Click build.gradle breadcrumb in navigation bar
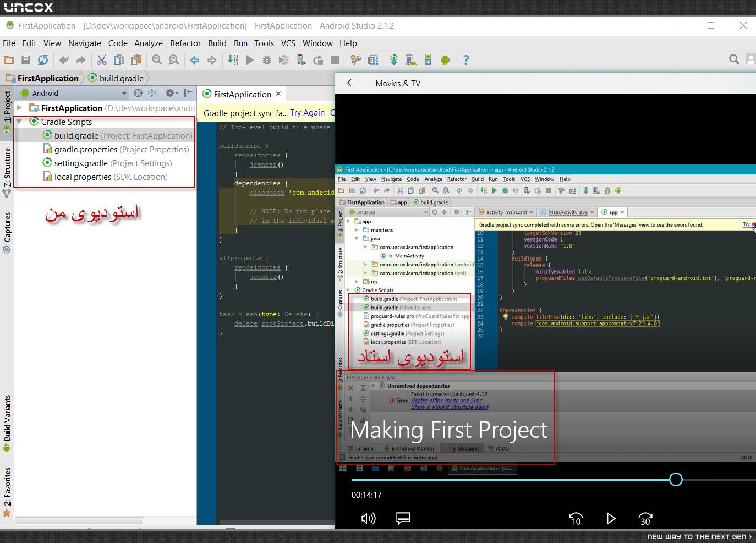Viewport: 756px width, 543px height. [116, 78]
